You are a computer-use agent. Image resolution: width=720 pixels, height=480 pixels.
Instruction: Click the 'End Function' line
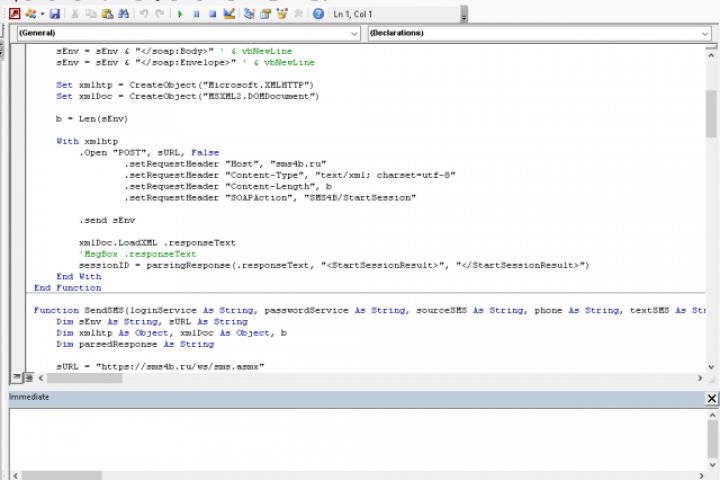[68, 288]
